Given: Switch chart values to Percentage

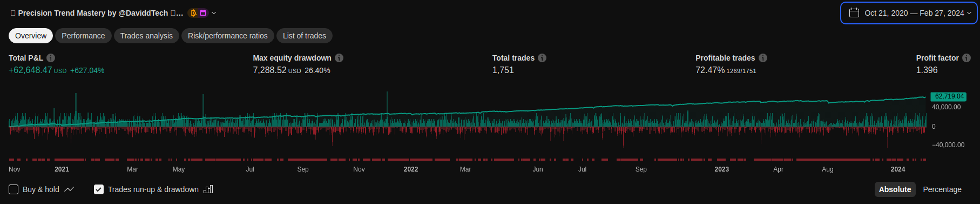Looking at the screenshot, I should tap(942, 189).
